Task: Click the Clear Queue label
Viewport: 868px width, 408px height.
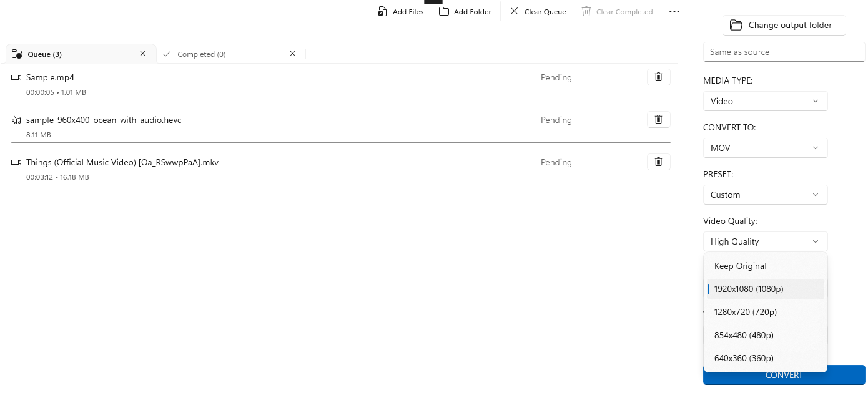Action: click(545, 12)
